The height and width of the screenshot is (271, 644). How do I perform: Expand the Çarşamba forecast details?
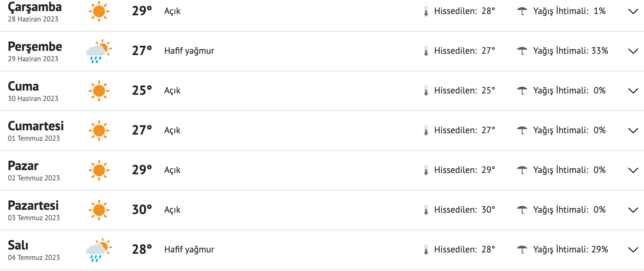[x=633, y=12]
